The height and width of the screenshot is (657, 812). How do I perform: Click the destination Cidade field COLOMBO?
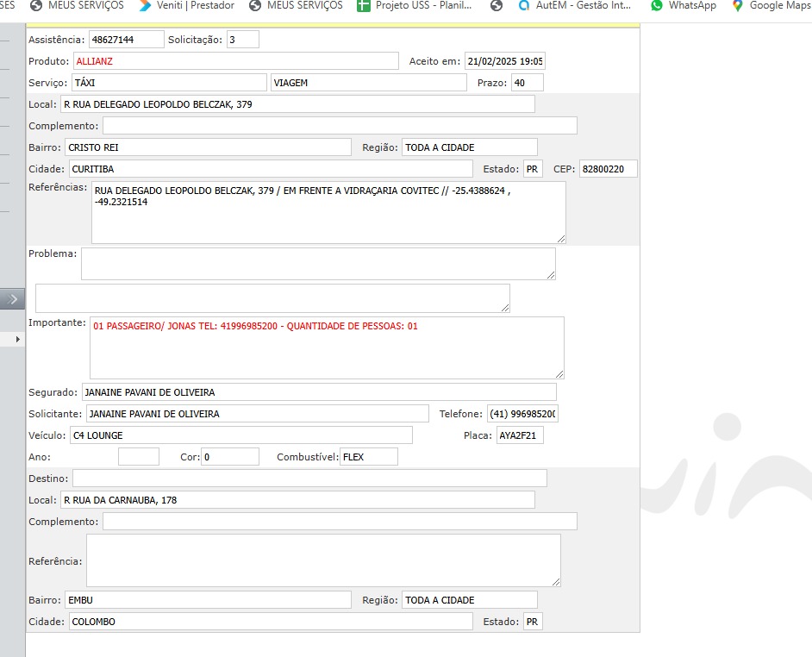point(271,622)
